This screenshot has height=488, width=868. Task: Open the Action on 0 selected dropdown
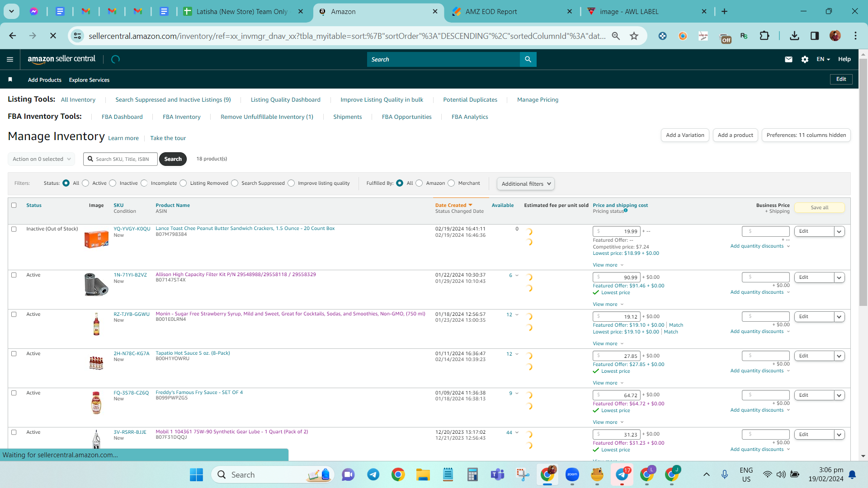[42, 159]
